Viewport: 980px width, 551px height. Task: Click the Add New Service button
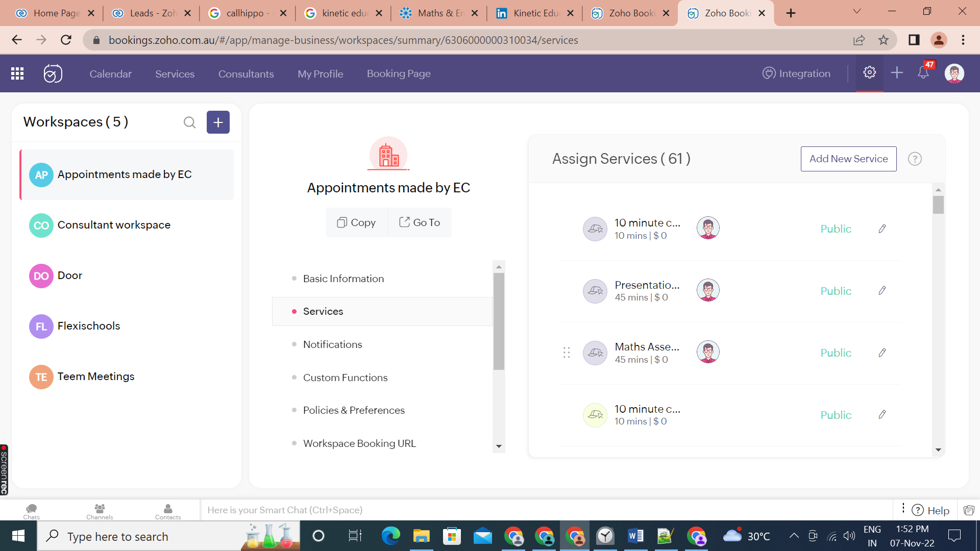click(x=848, y=159)
